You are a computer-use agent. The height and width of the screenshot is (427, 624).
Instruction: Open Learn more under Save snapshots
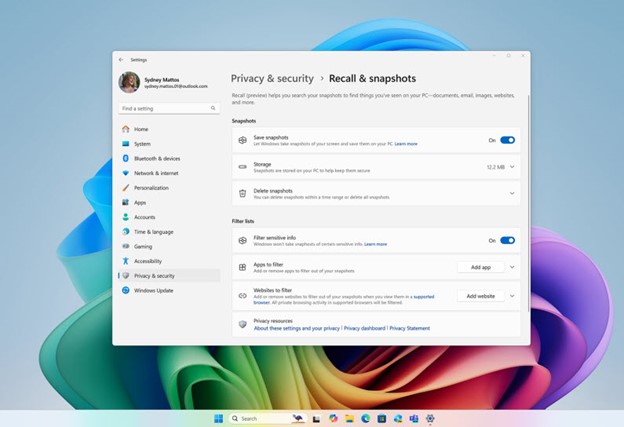coord(406,144)
